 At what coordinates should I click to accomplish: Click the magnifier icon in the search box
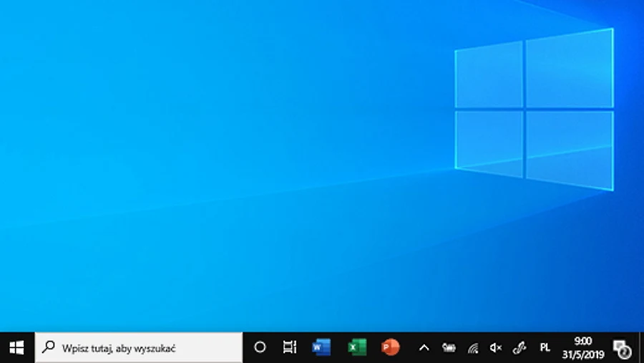tap(49, 347)
